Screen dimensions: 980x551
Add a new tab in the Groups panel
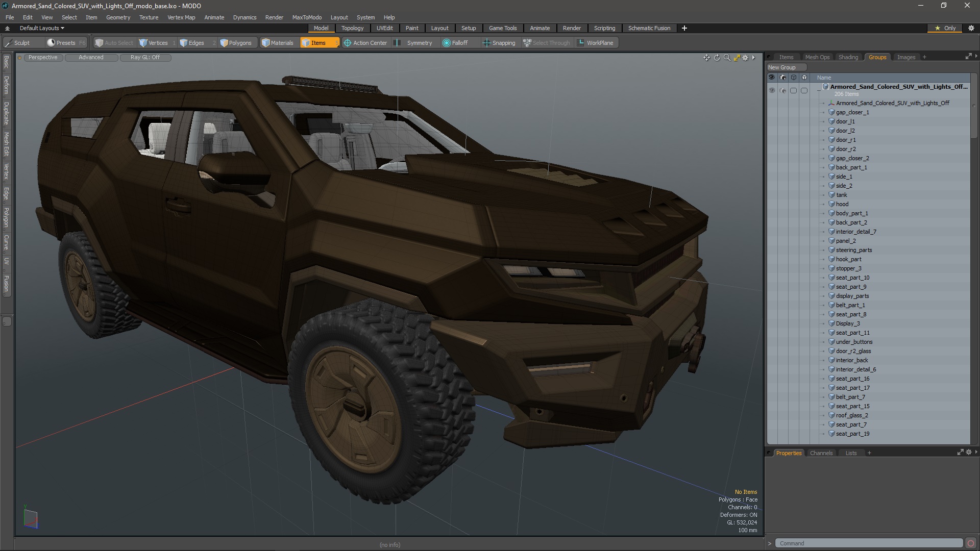click(924, 57)
